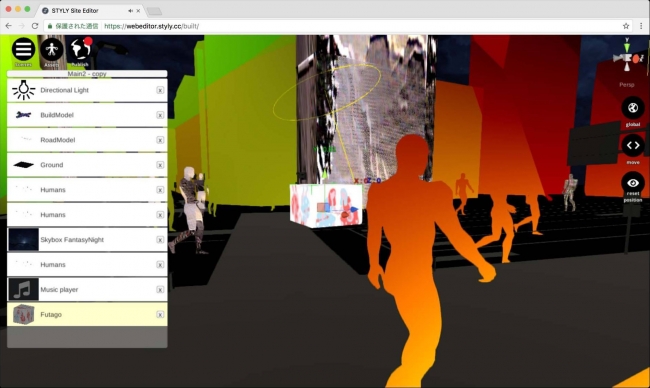Click the browser reload button
The height and width of the screenshot is (388, 650).
[x=35, y=26]
